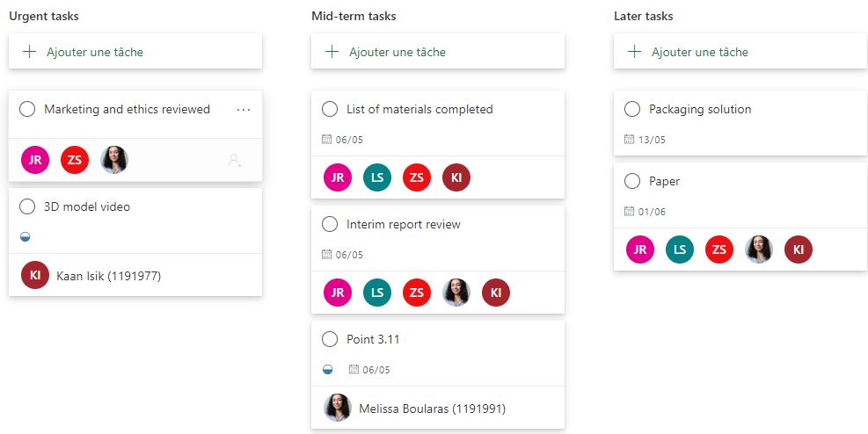
Task: Click the Mid-term tasks column title
Action: 354,16
